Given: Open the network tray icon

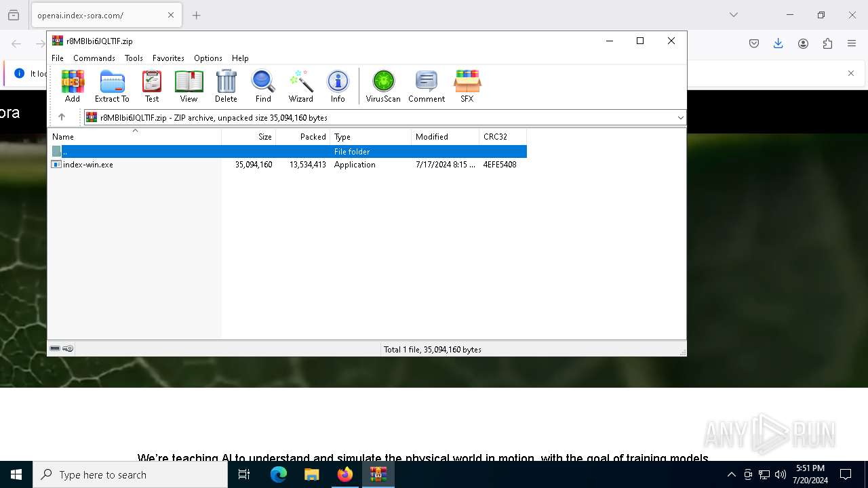Looking at the screenshot, I should coord(764,474).
